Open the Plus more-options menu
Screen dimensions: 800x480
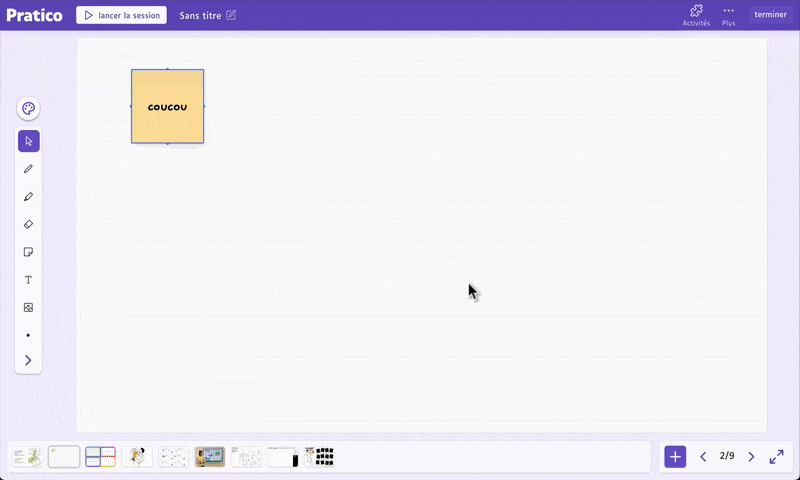click(729, 16)
